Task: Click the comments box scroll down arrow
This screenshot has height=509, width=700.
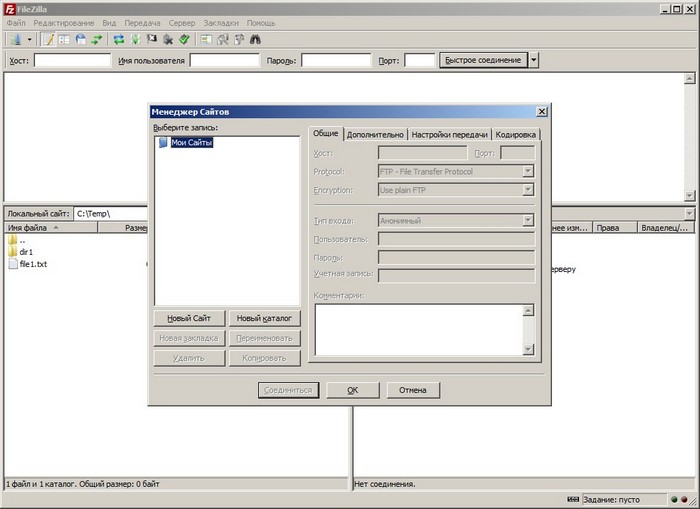Action: pos(528,349)
